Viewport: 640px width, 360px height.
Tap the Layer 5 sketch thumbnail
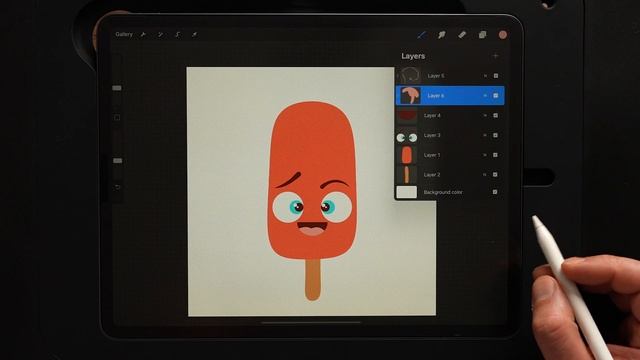(x=410, y=76)
